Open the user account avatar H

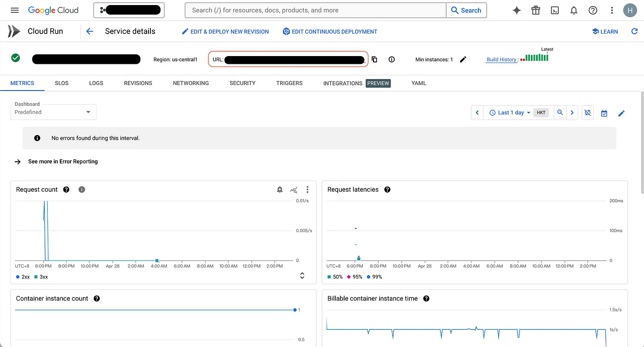[x=630, y=10]
